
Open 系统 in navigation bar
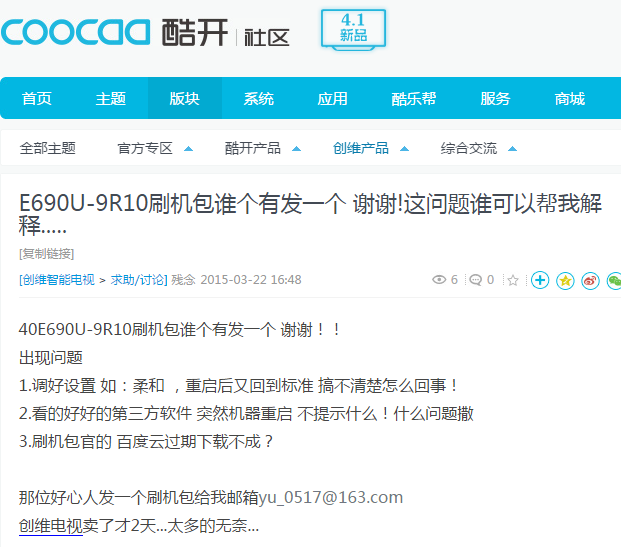point(259,98)
